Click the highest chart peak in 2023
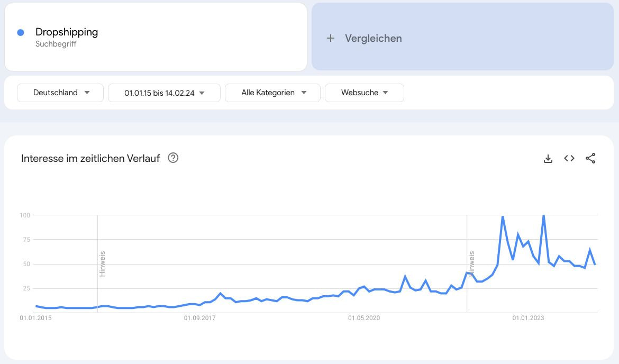This screenshot has width=619, height=364. [543, 215]
